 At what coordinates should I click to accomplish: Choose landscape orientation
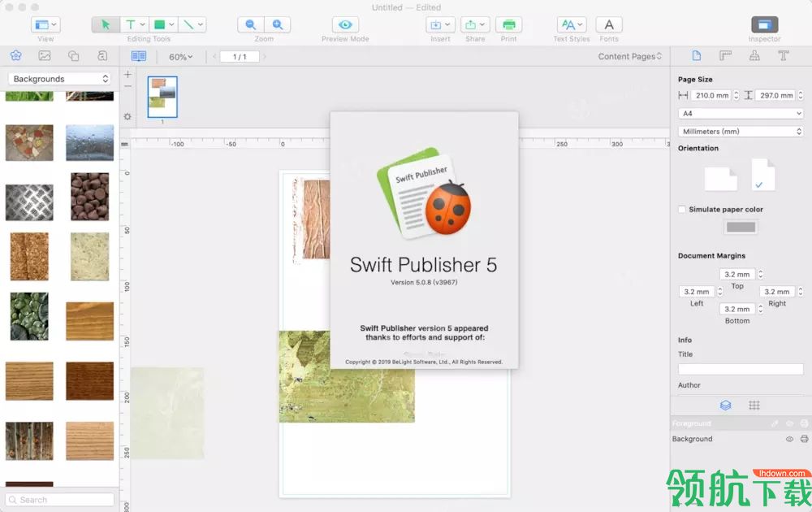pos(720,179)
